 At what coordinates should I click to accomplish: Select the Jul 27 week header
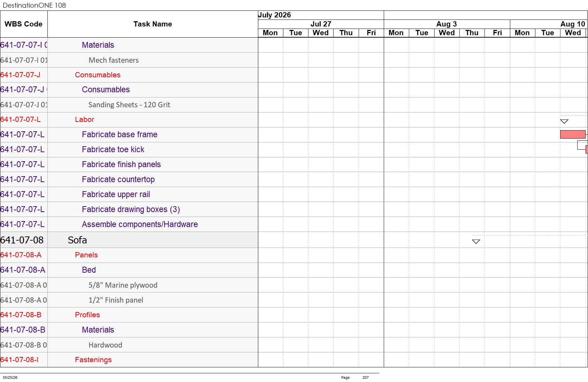pyautogui.click(x=321, y=24)
